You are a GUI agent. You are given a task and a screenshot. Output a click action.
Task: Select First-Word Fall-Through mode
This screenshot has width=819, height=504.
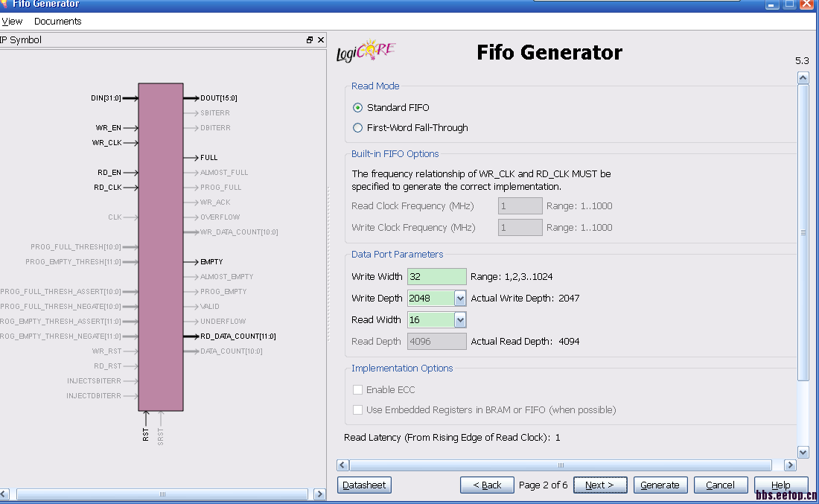pos(358,128)
